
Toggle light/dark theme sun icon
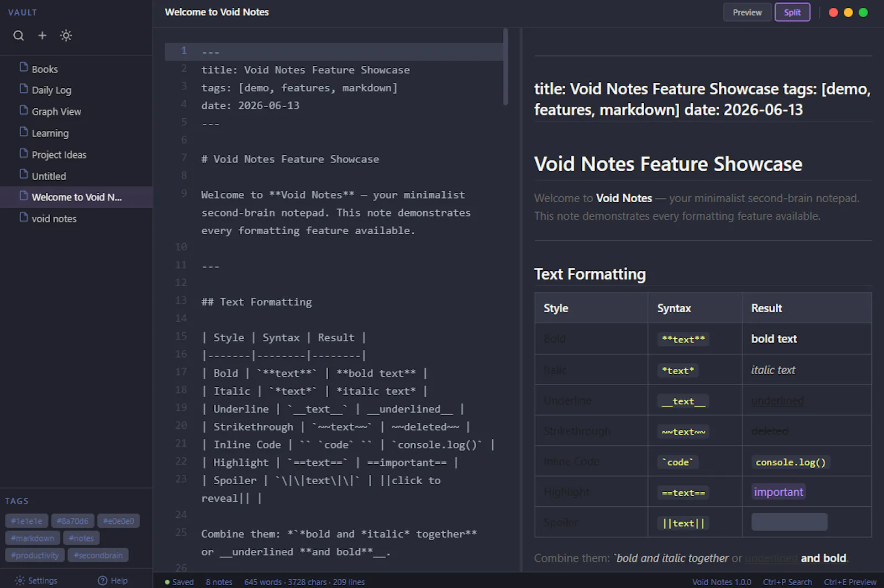66,35
